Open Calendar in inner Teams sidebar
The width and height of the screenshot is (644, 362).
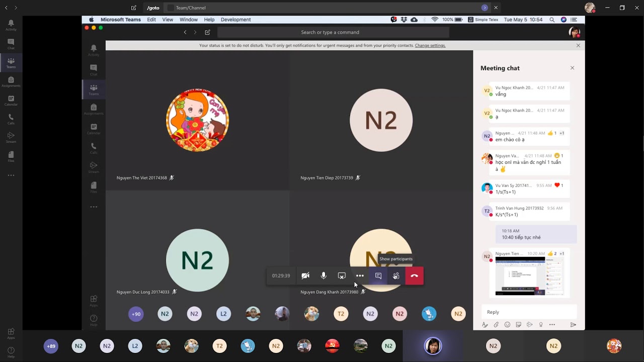tap(94, 129)
